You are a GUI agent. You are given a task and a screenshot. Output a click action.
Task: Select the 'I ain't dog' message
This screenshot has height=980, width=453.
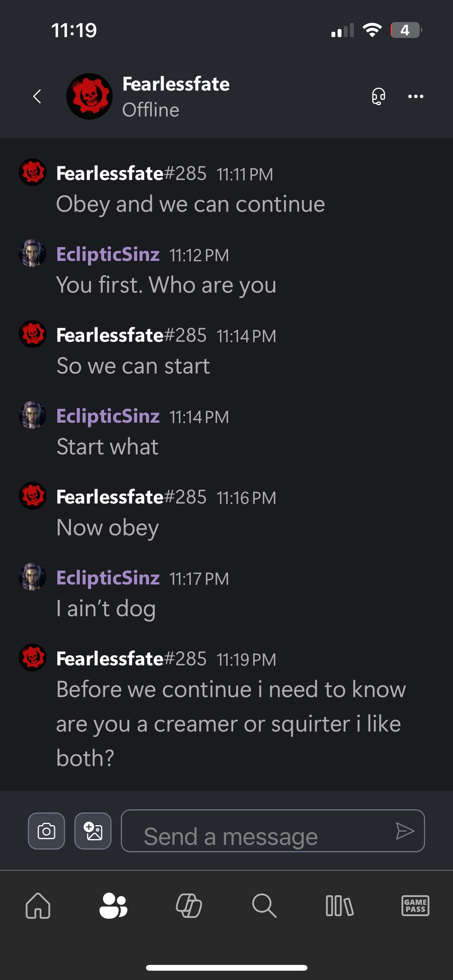pos(106,608)
